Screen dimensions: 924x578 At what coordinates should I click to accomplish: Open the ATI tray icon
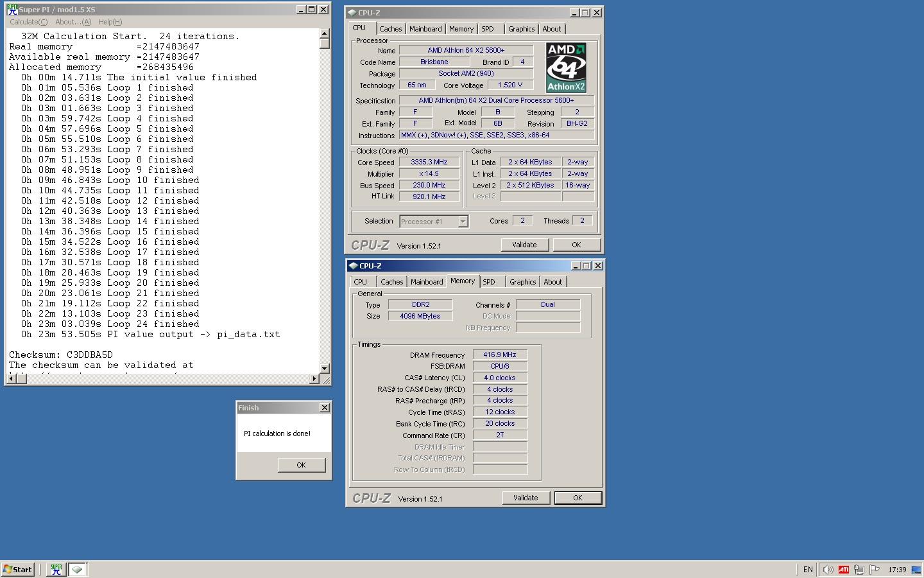click(843, 570)
